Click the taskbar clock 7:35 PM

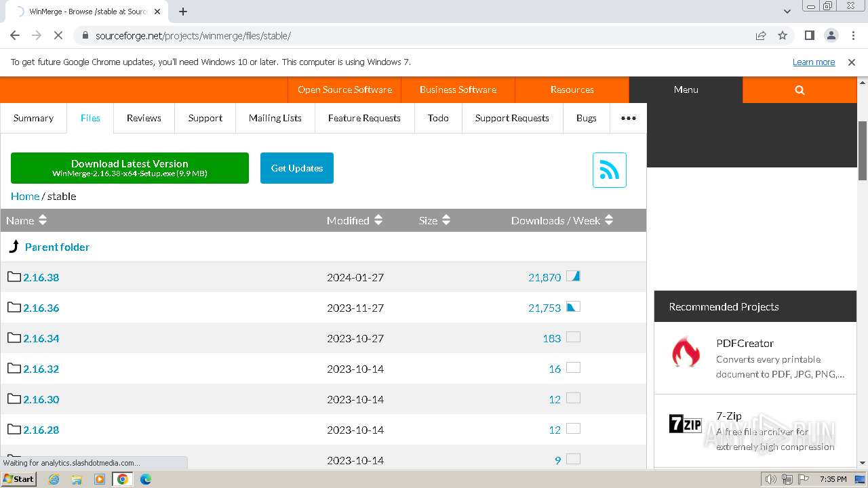[833, 479]
